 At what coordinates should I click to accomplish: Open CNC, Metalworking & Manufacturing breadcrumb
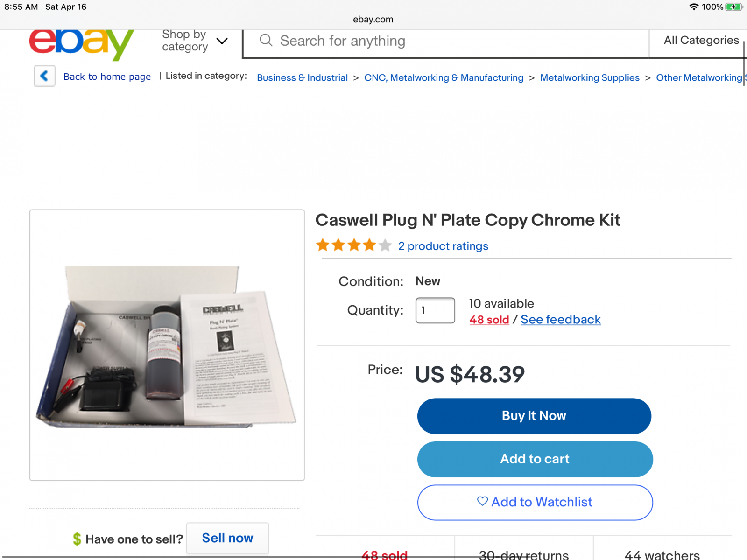[444, 77]
